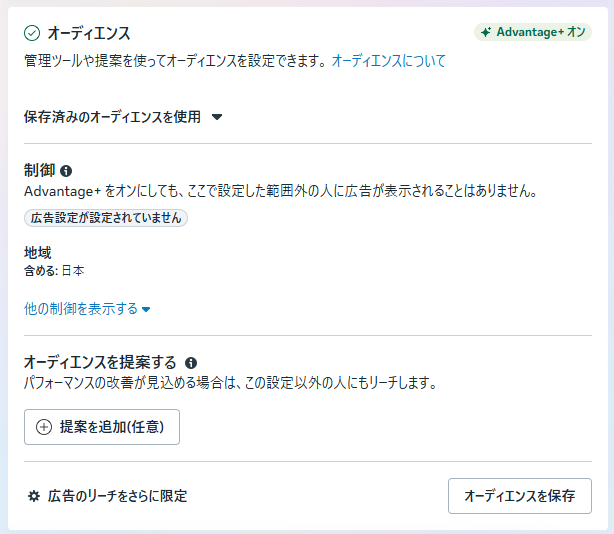The height and width of the screenshot is (534, 614).
Task: Click the オーディエンス section title
Action: [x=89, y=33]
